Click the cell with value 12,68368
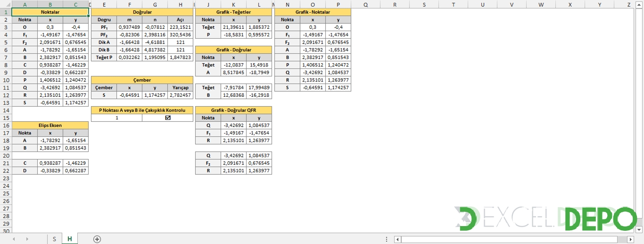The image size is (644, 244). [x=233, y=95]
